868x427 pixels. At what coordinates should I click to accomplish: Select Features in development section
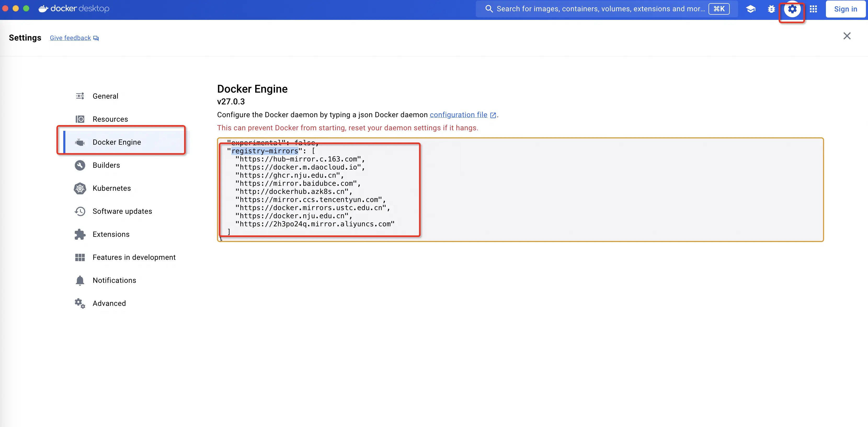coord(134,257)
